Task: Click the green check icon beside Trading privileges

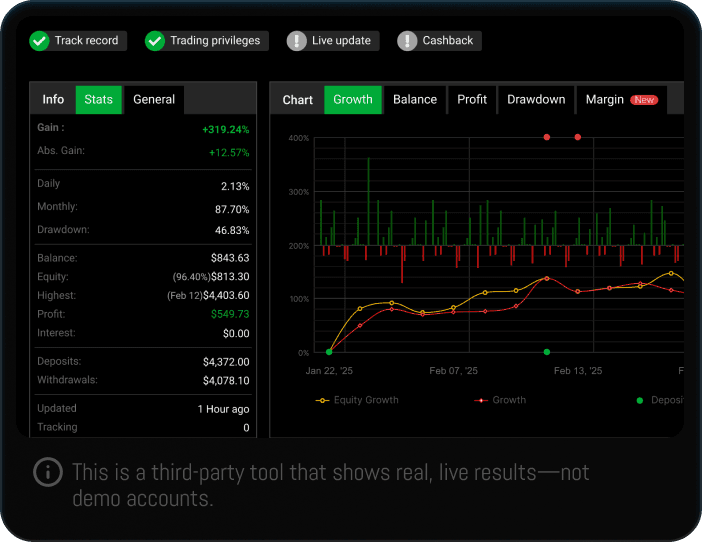Action: 155,41
